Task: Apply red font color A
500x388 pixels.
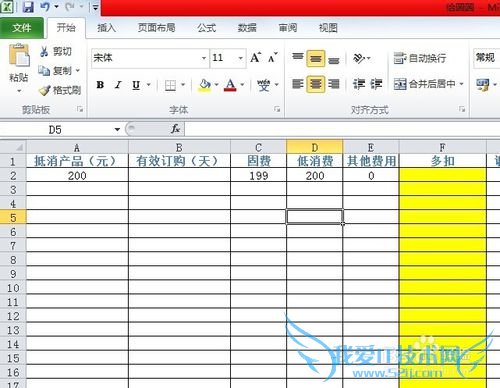Action: point(230,85)
